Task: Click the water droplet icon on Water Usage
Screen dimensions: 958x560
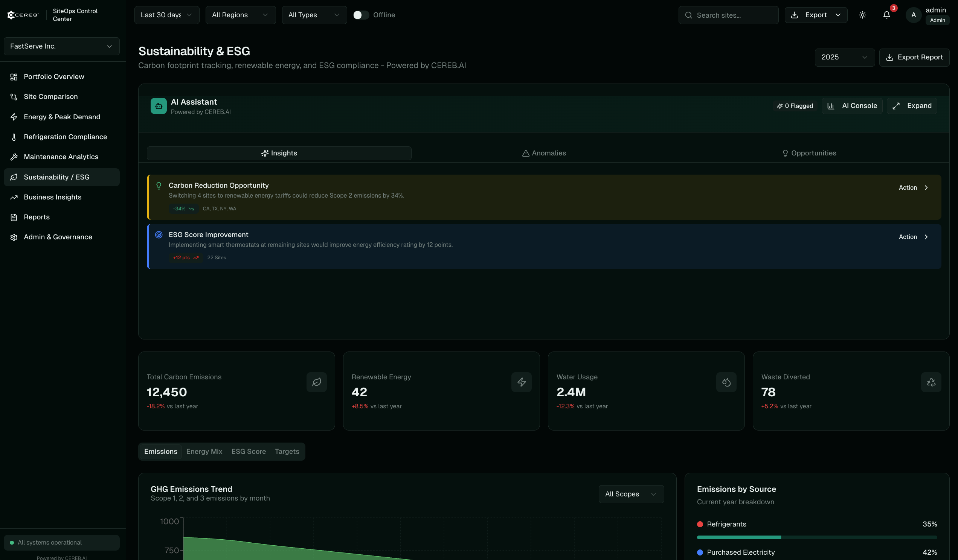Action: point(726,382)
